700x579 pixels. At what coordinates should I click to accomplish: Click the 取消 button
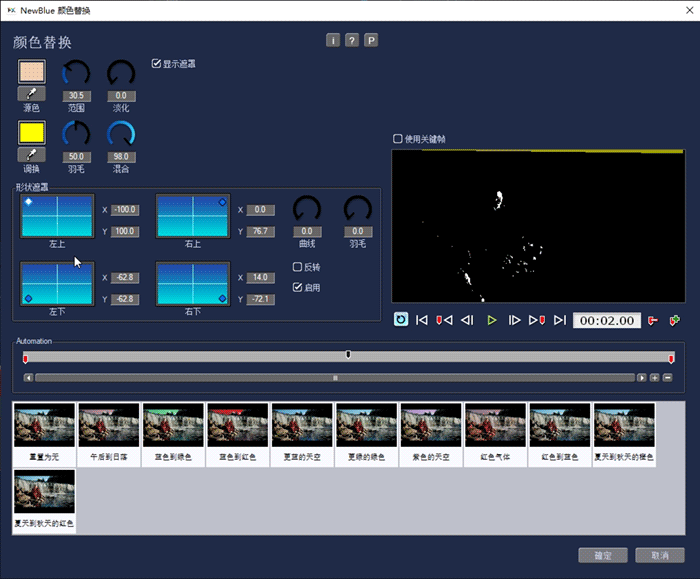659,555
